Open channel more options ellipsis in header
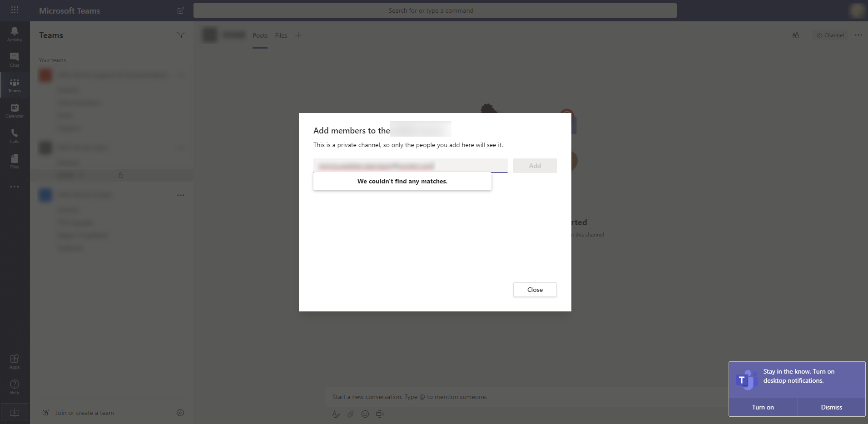 point(858,35)
